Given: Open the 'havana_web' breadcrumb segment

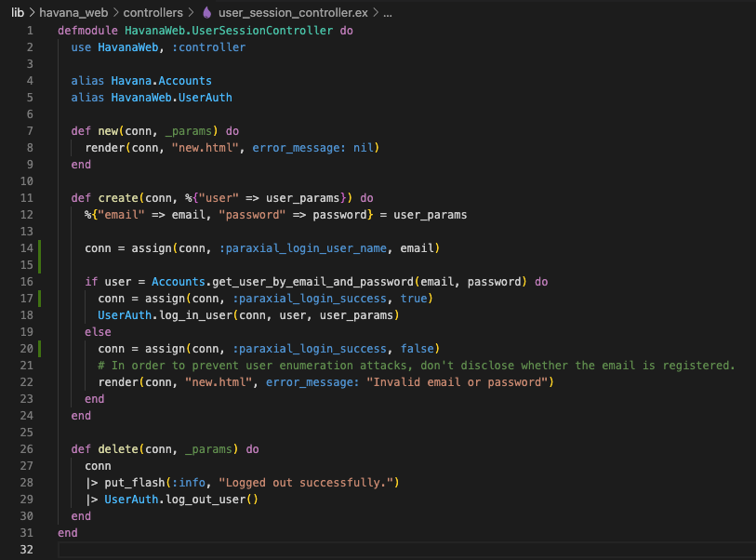Looking at the screenshot, I should (x=72, y=13).
